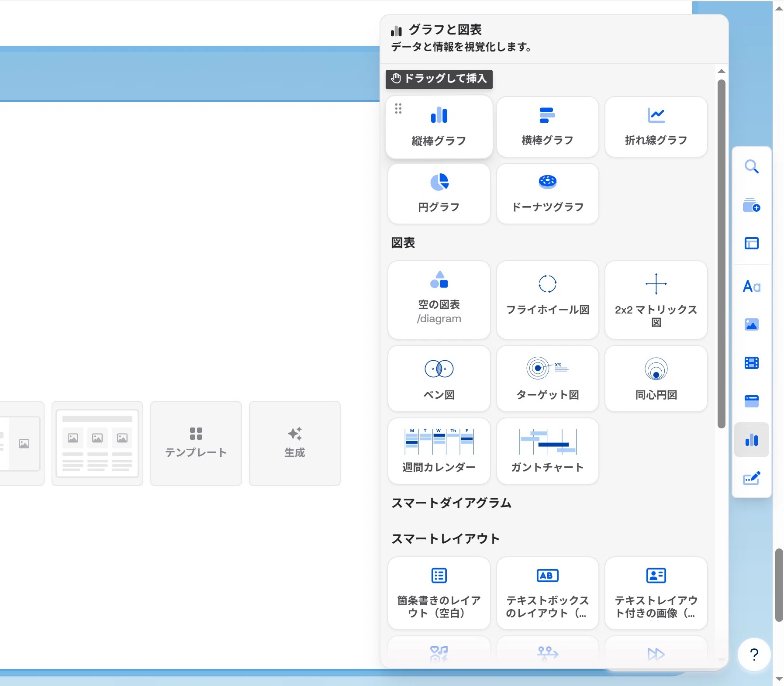Screen dimensions: 784x686
Task: Open the help question mark button
Action: 754,655
